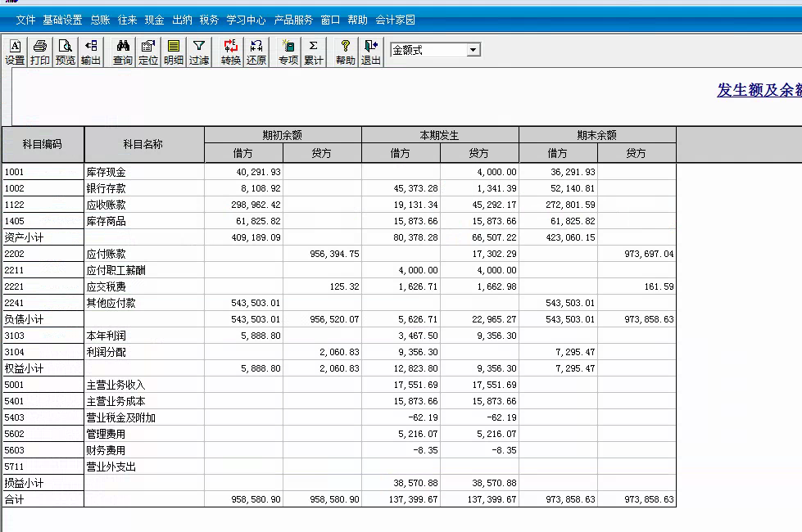Open the 会计家园 menu
This screenshot has width=802, height=532.
pos(395,20)
